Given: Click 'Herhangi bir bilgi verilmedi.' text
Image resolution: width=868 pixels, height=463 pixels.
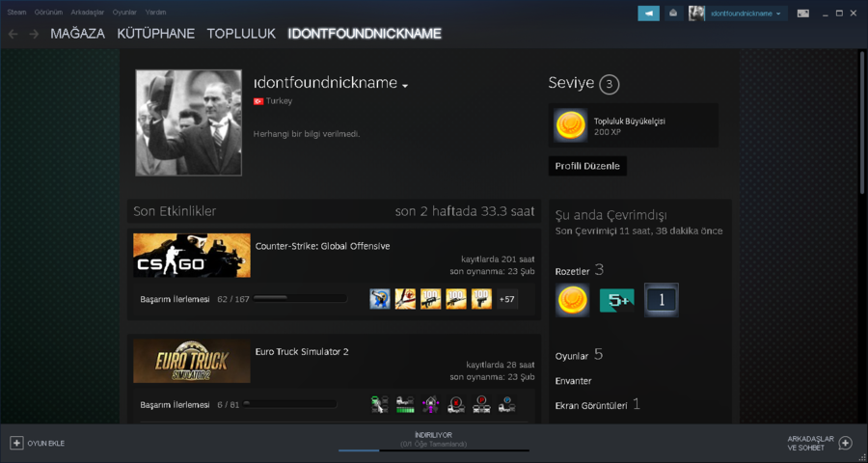Looking at the screenshot, I should [307, 134].
